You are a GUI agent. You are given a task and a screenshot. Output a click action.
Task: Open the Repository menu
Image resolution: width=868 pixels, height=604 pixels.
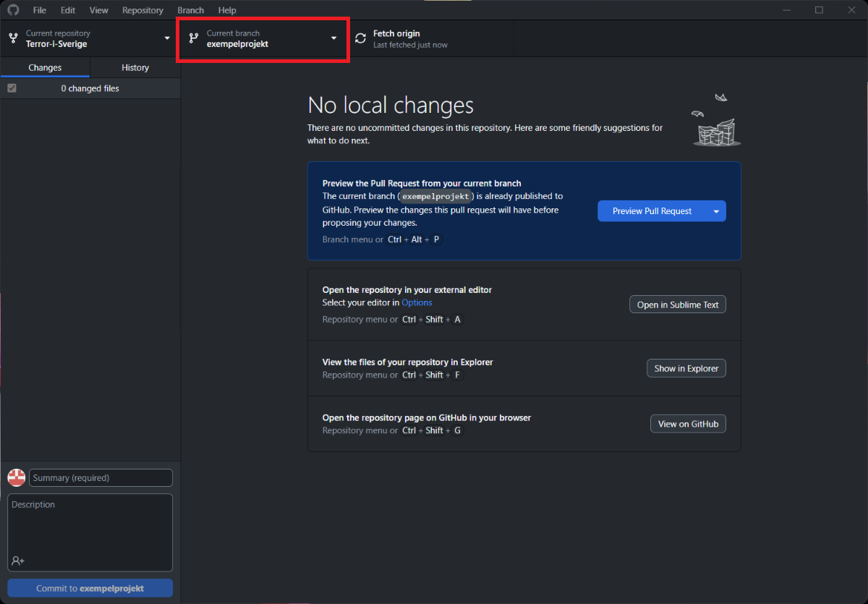(142, 10)
